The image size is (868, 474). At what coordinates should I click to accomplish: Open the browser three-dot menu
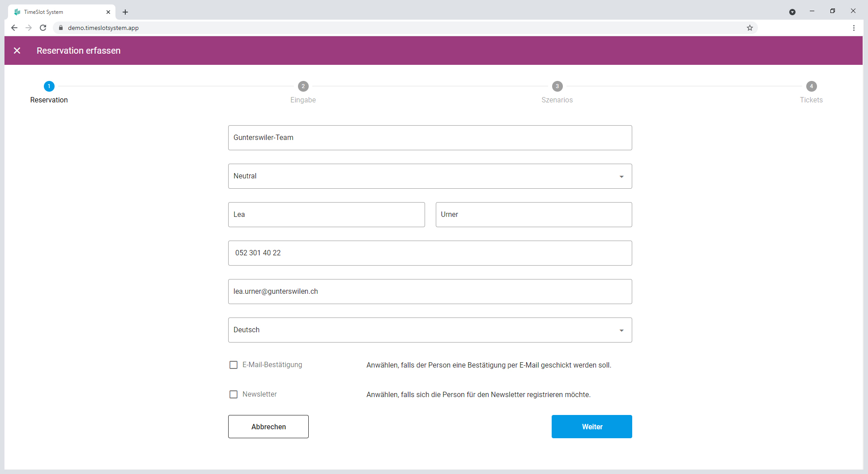click(854, 28)
